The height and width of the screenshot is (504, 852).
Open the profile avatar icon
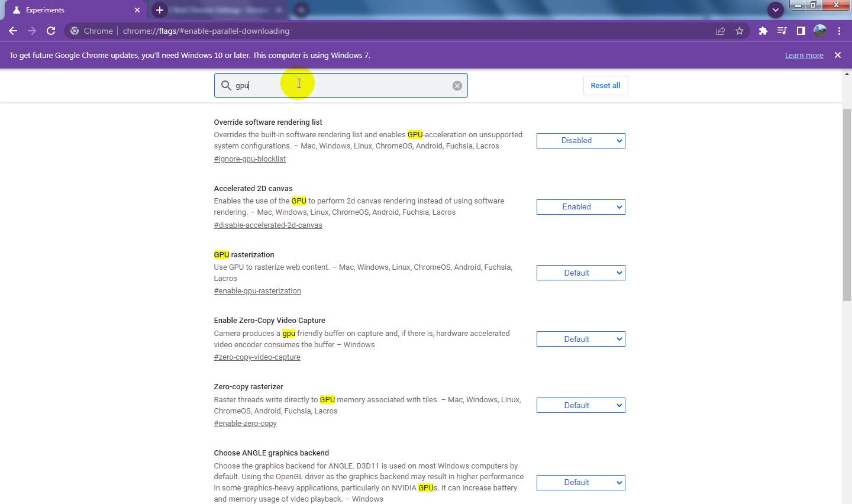[x=820, y=31]
